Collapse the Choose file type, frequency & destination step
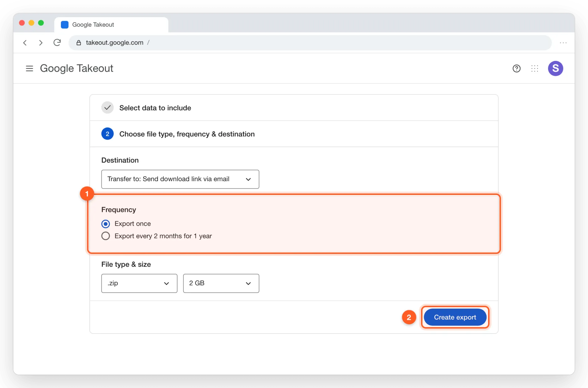 294,134
